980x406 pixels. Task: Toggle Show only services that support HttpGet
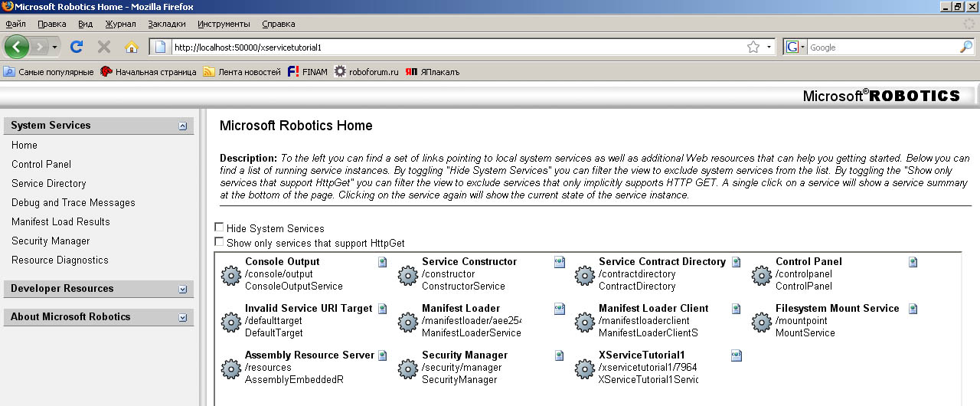click(x=220, y=242)
